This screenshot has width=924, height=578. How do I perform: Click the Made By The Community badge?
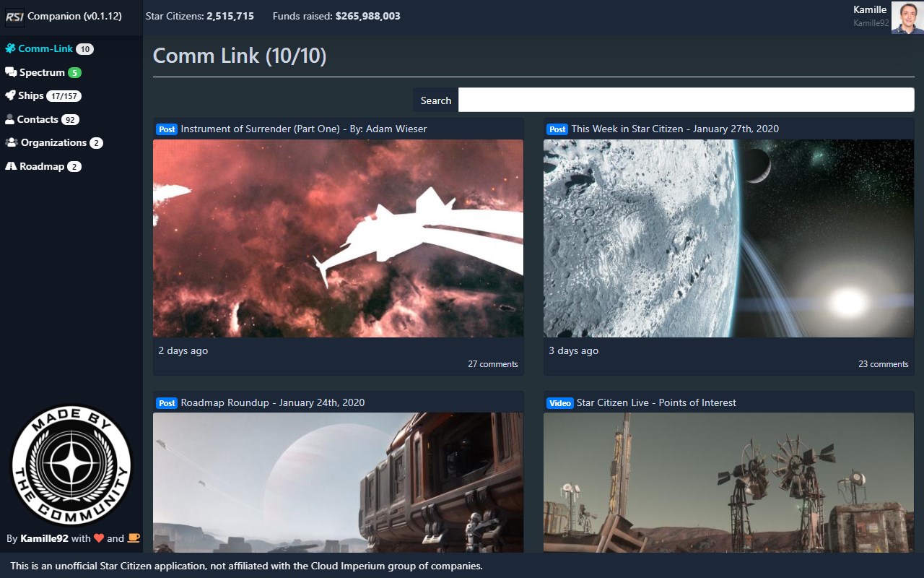pos(71,466)
